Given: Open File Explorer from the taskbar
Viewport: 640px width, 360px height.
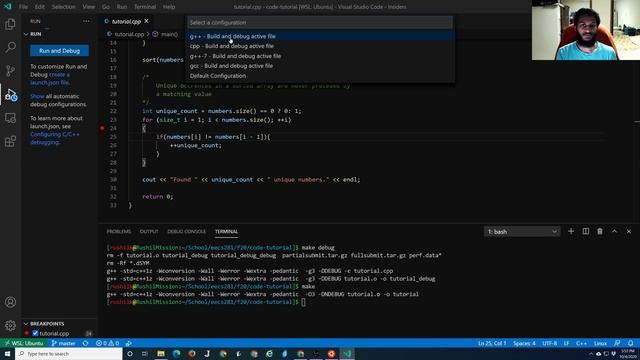Looking at the screenshot, I should click(x=161, y=354).
